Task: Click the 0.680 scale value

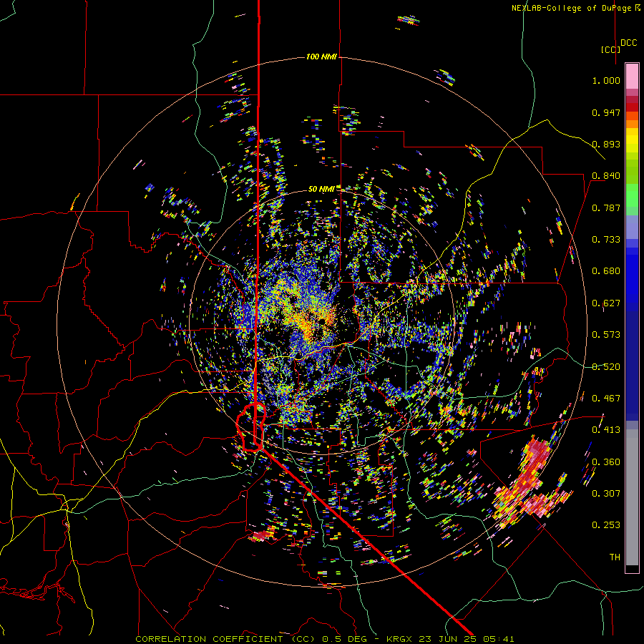Action: (x=606, y=271)
